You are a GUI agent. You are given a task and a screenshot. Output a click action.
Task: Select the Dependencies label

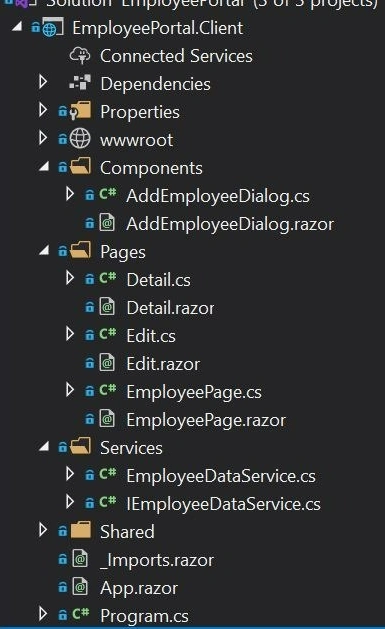(156, 84)
